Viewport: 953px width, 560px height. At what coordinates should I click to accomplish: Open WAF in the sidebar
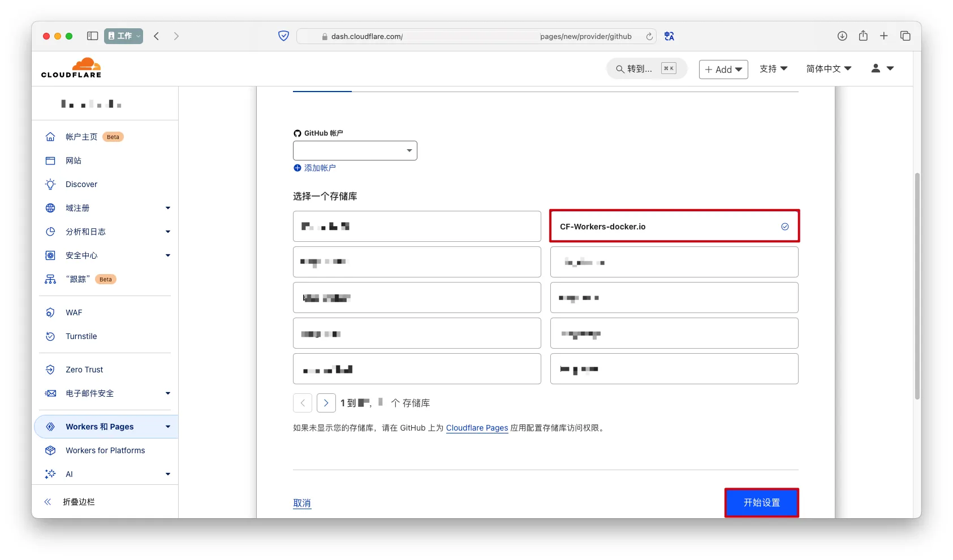74,312
